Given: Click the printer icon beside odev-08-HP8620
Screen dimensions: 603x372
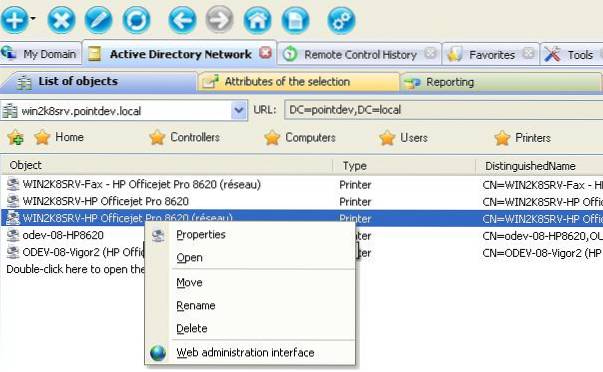Looking at the screenshot, I should tap(13, 235).
